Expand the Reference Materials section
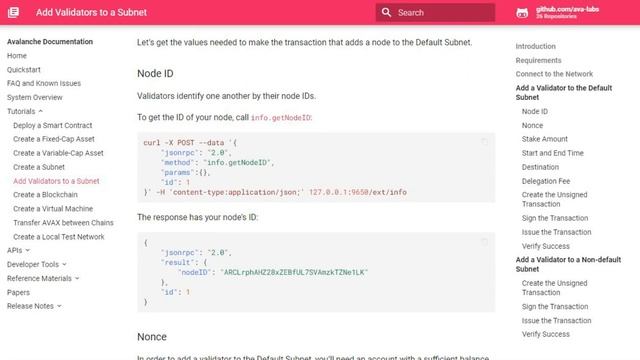Viewport: 640px width, 360px height. tap(43, 278)
